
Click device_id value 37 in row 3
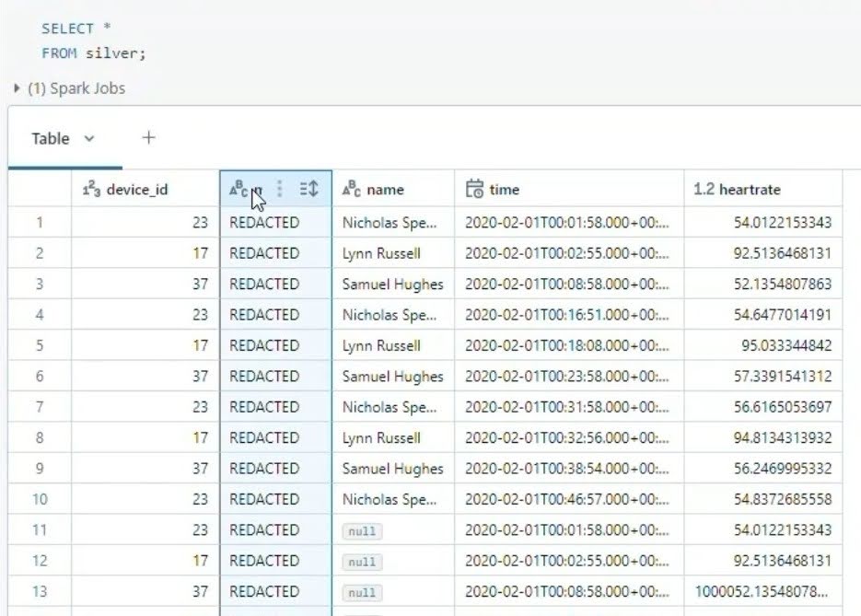[x=201, y=284]
